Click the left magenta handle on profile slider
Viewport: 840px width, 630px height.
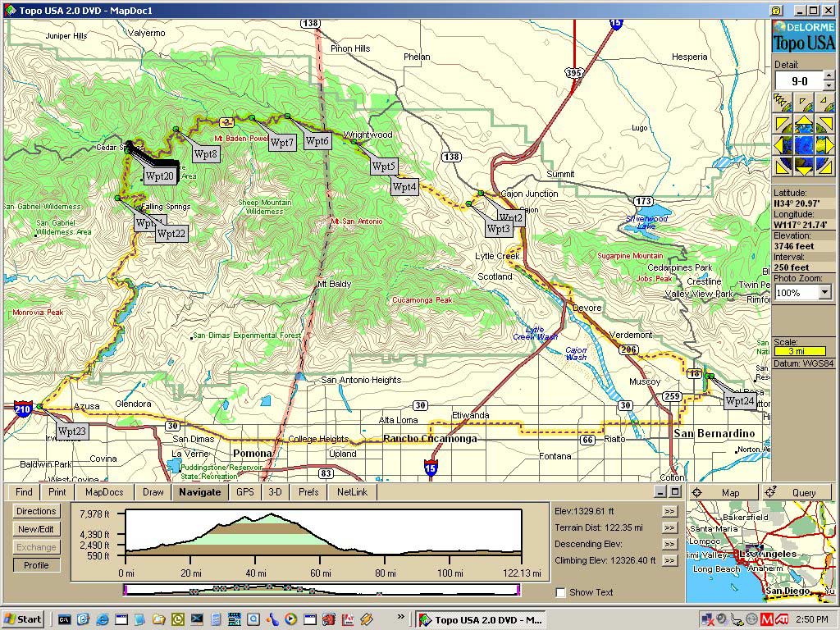tap(124, 590)
